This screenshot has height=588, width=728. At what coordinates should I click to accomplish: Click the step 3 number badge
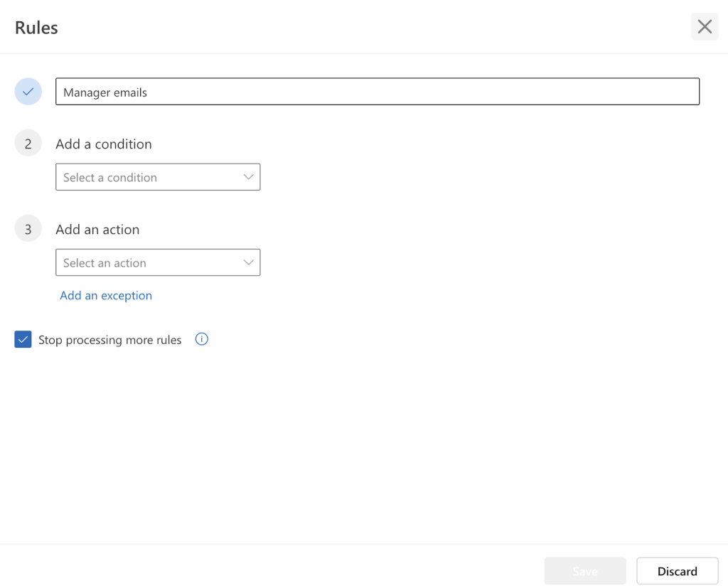pos(28,228)
